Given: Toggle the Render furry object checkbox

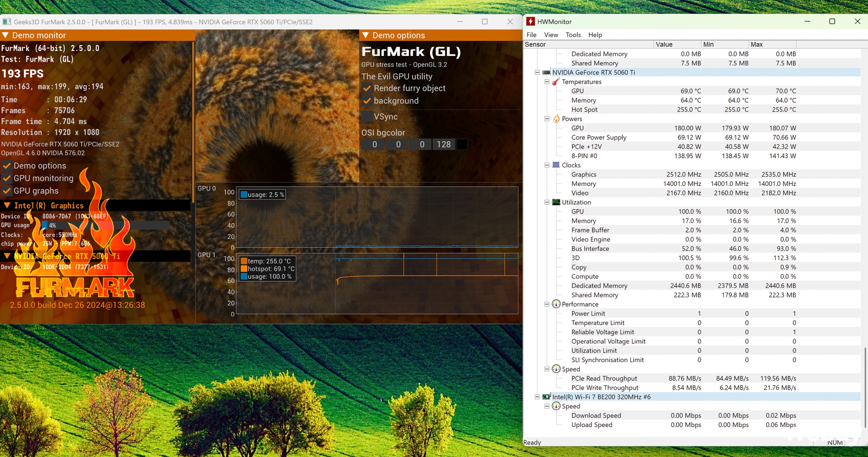Looking at the screenshot, I should pos(367,88).
